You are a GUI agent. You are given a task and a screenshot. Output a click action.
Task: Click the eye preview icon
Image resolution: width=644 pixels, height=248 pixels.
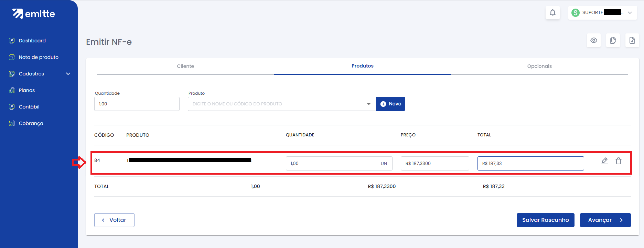594,40
